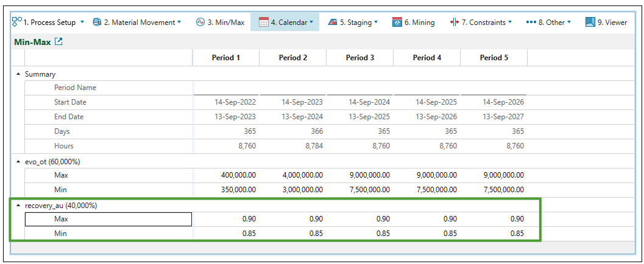Click the Process Setup flowchart icon
This screenshot has width=644, height=264.
coord(16,22)
